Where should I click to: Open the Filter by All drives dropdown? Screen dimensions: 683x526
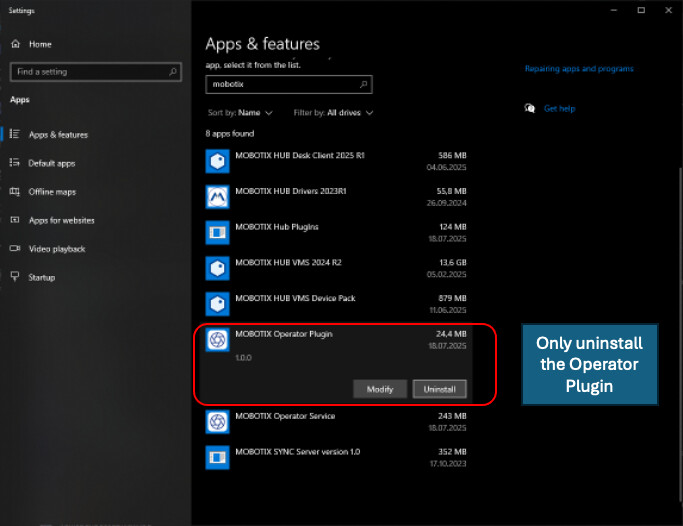[333, 113]
